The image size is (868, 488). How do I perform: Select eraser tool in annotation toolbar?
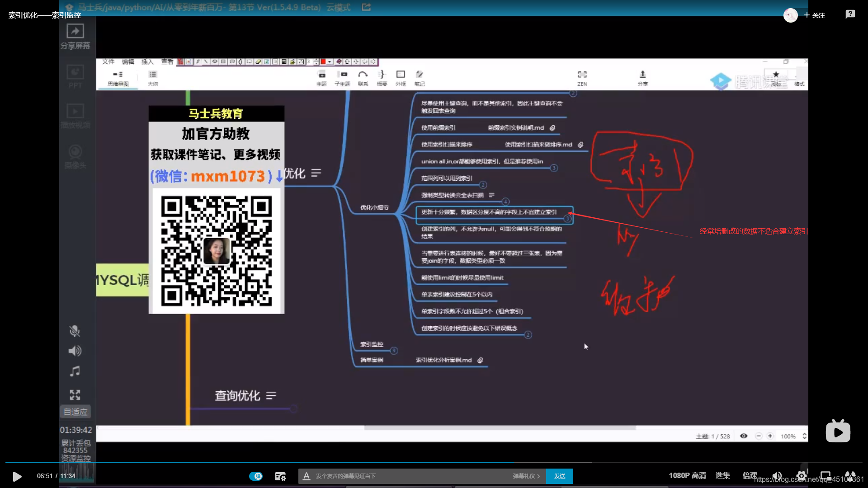click(x=258, y=62)
